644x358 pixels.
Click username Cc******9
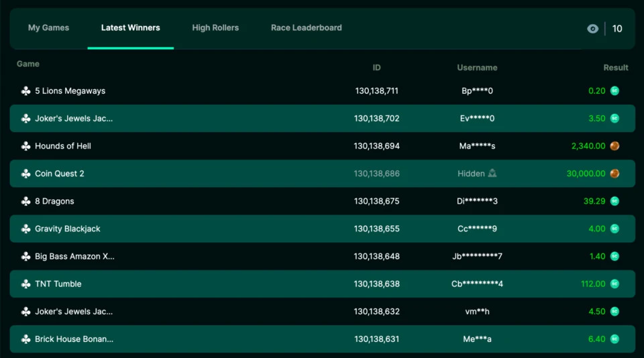pos(477,229)
